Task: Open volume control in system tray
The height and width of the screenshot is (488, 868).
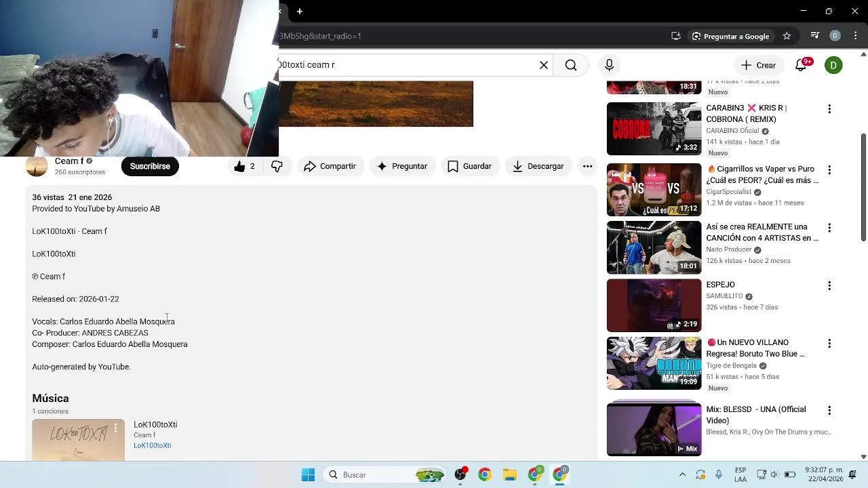Action: [774, 475]
